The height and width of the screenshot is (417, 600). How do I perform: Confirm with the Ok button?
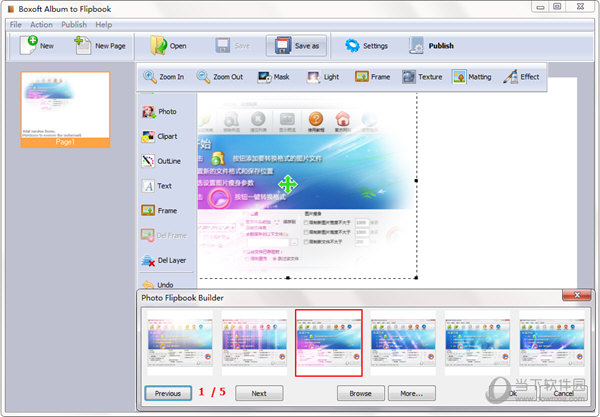pos(513,393)
